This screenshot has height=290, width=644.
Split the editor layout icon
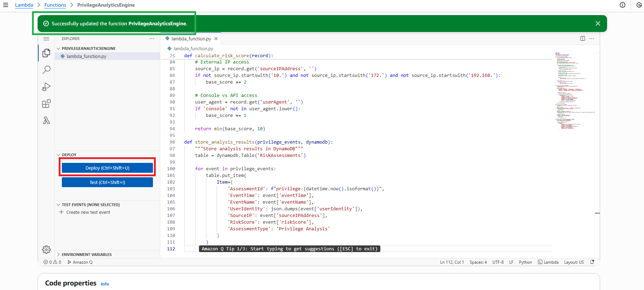pos(582,39)
